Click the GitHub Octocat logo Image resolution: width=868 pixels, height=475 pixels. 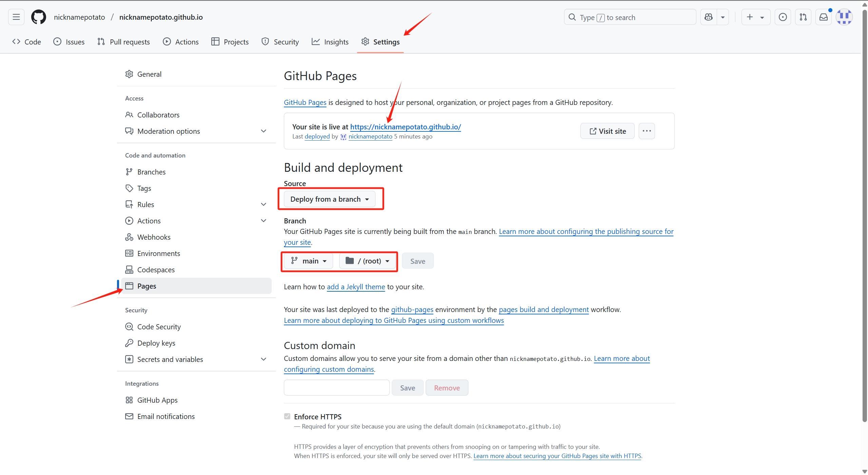click(38, 17)
